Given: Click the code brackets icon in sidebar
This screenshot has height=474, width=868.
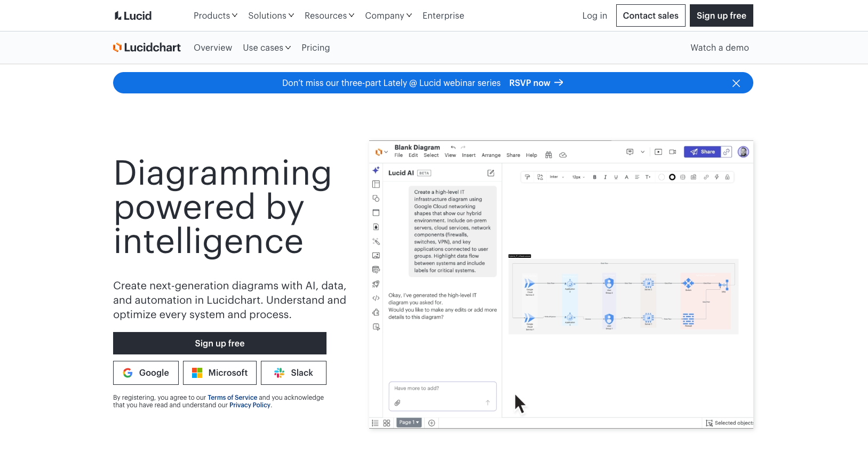Looking at the screenshot, I should [376, 298].
